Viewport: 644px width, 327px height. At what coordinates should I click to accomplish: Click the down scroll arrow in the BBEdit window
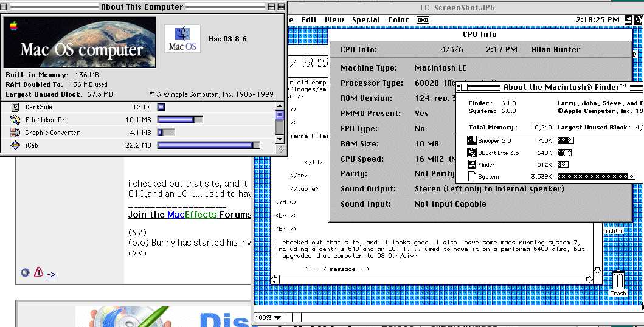[598, 270]
